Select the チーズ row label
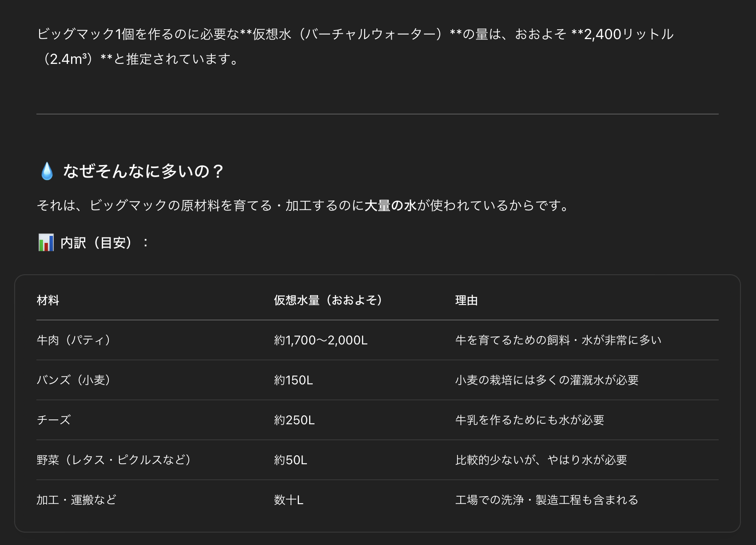This screenshot has width=756, height=545. pos(54,420)
